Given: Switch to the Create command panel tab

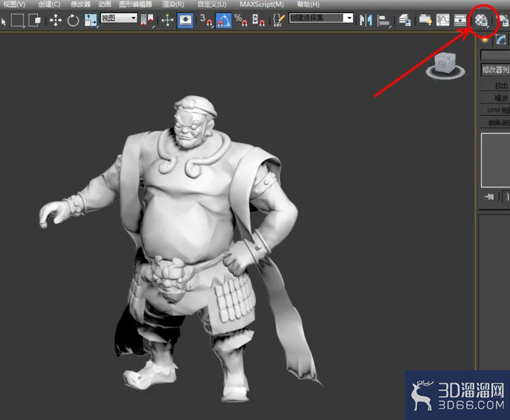Looking at the screenshot, I should click(x=485, y=40).
